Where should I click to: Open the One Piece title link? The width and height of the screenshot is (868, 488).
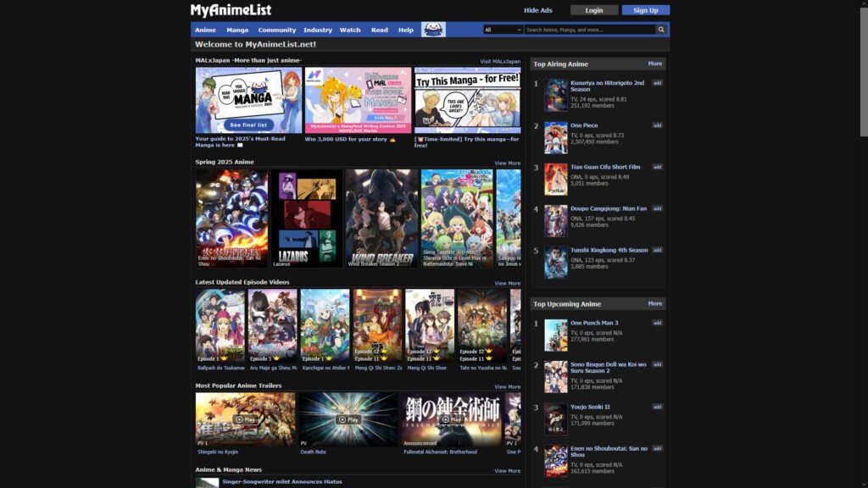pos(584,125)
